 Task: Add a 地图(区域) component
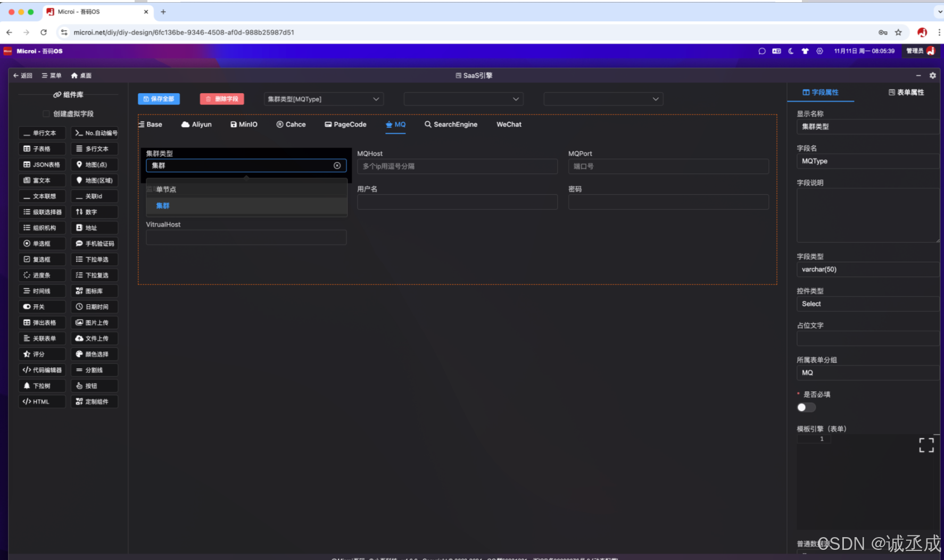click(x=95, y=180)
